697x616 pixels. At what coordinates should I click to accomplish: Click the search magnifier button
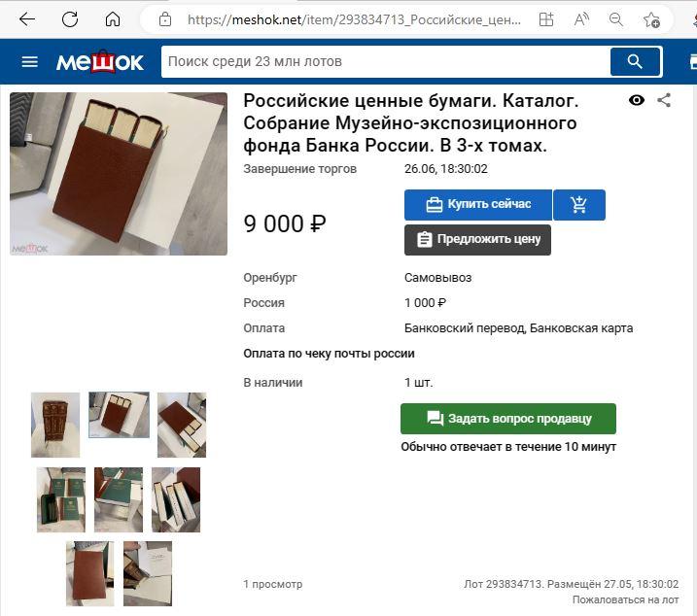[635, 62]
